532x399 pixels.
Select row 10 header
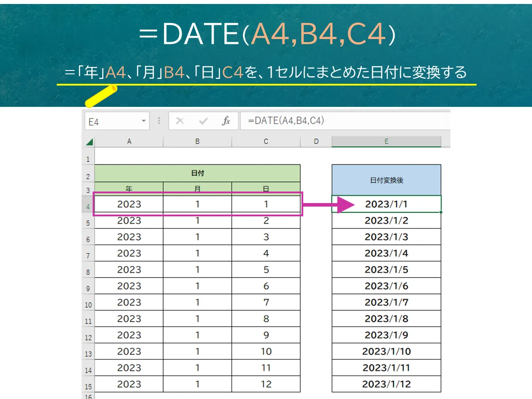(88, 305)
